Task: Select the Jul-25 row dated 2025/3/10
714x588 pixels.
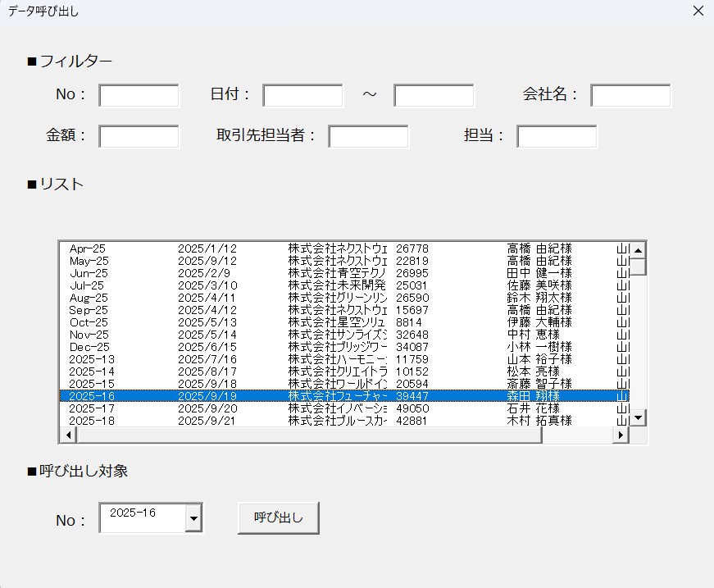Action: click(344, 285)
